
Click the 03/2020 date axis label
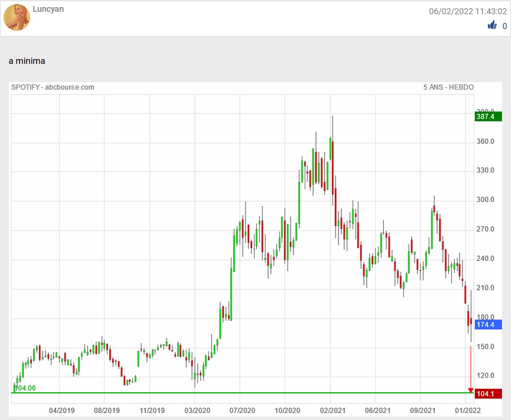click(x=197, y=410)
